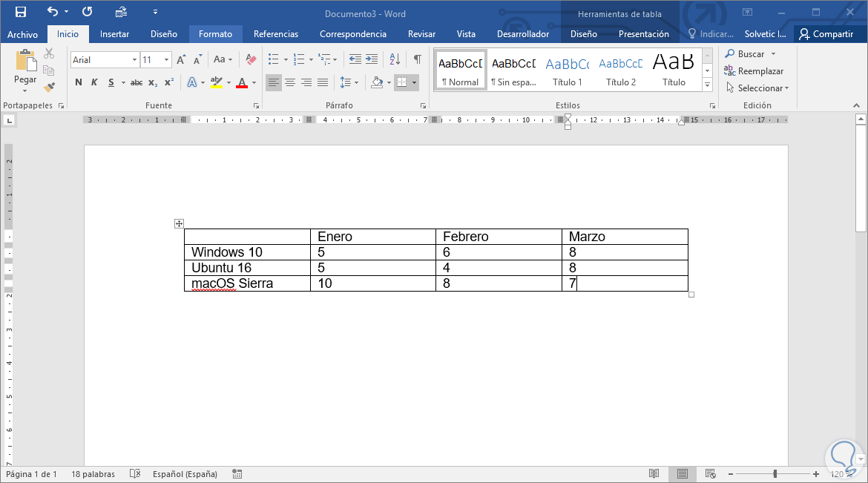The width and height of the screenshot is (868, 483).
Task: Switch to the Insertar tab
Action: click(x=114, y=34)
